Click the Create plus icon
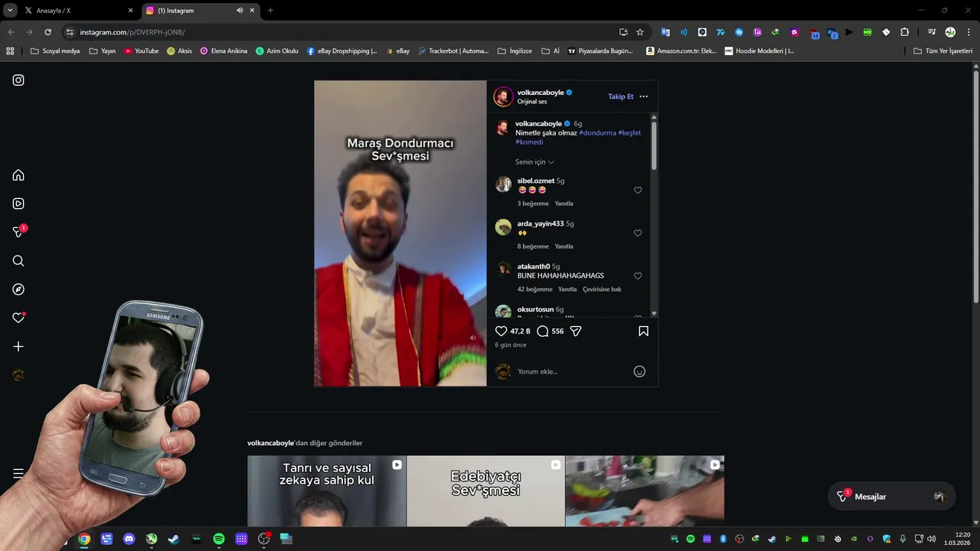This screenshot has height=551, width=980. tap(18, 347)
